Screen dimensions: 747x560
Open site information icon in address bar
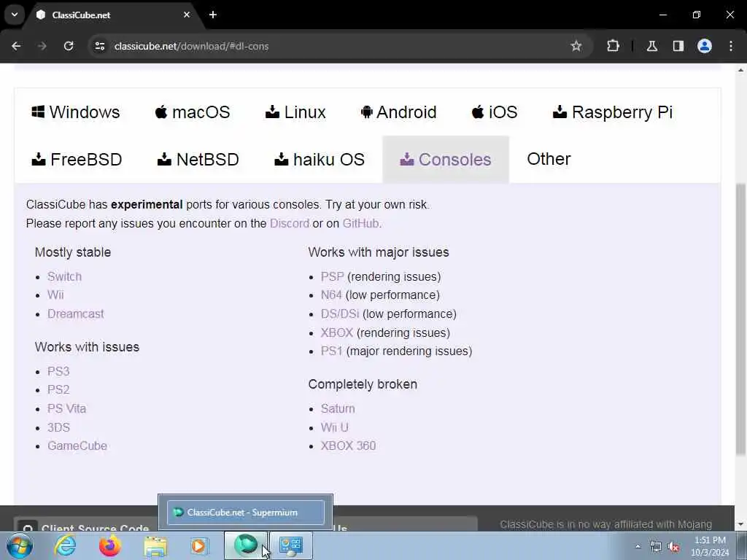(x=99, y=46)
